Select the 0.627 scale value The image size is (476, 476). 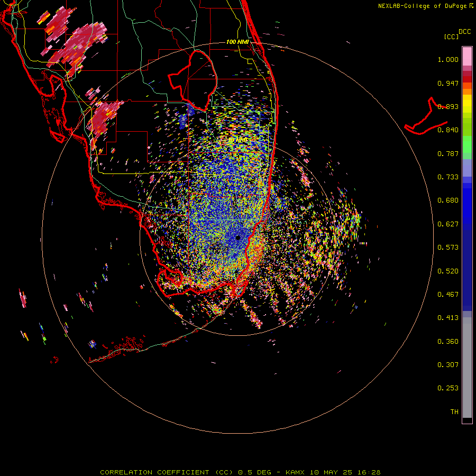click(448, 224)
